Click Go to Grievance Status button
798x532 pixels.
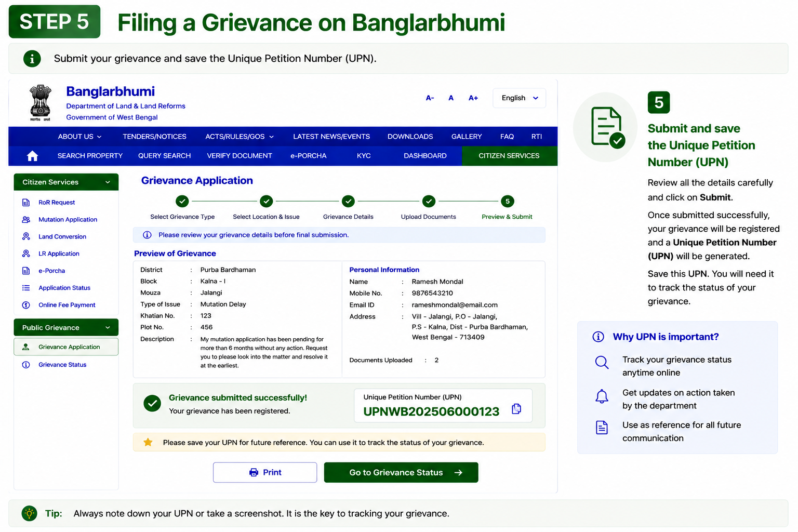(x=401, y=472)
